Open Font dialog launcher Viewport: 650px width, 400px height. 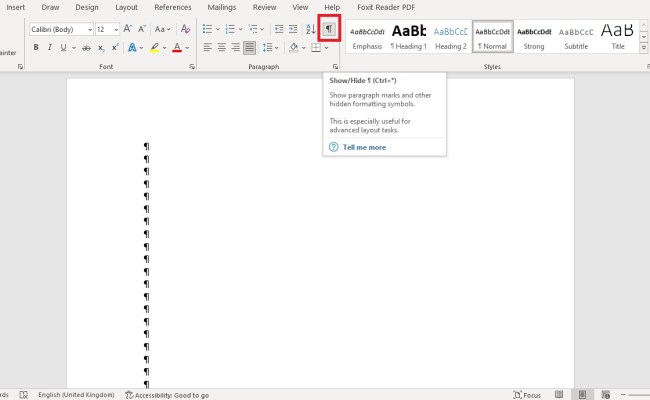tap(192, 67)
